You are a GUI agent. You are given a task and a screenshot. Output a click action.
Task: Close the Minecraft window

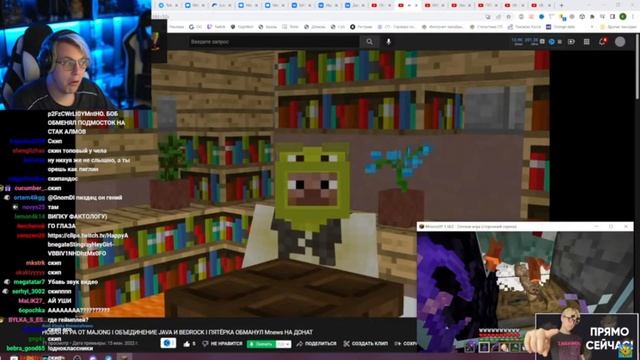[626, 226]
